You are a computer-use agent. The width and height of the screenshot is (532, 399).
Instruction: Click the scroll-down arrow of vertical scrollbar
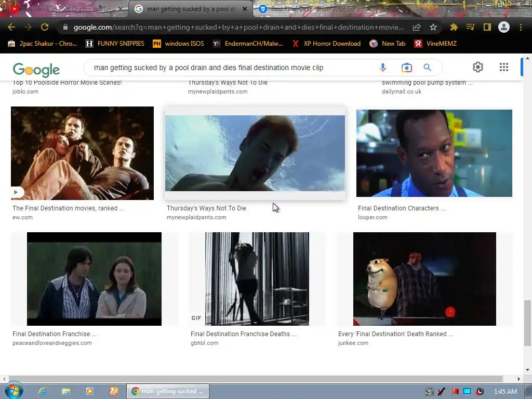[x=527, y=369]
